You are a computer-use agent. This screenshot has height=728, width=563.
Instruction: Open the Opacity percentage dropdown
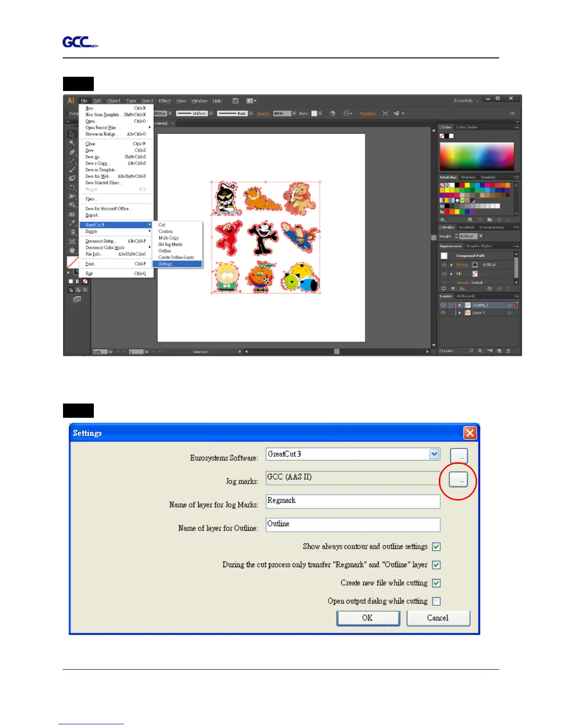[294, 113]
